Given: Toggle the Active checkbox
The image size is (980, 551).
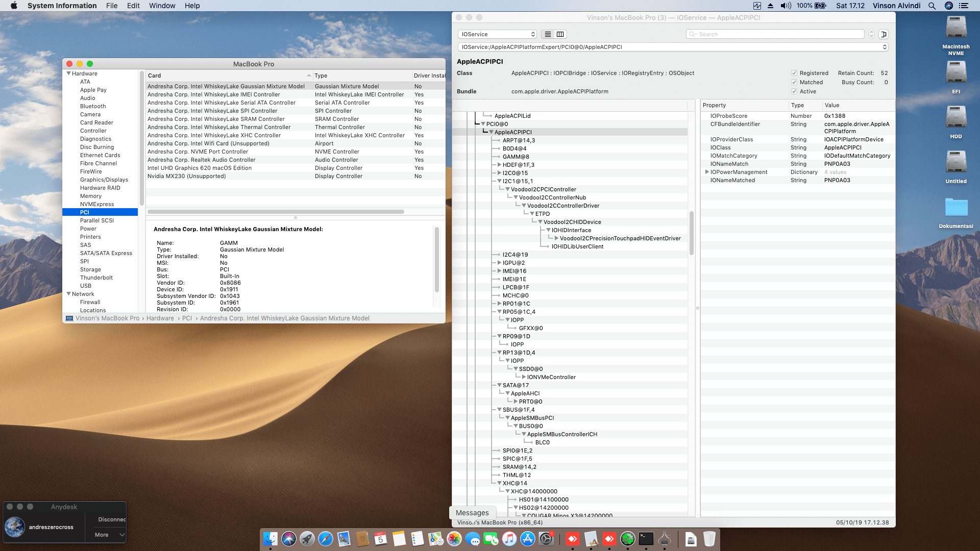Looking at the screenshot, I should (794, 91).
